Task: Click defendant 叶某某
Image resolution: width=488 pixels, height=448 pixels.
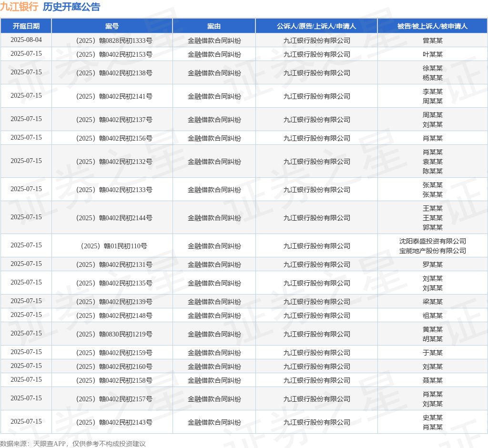Action: (x=433, y=54)
